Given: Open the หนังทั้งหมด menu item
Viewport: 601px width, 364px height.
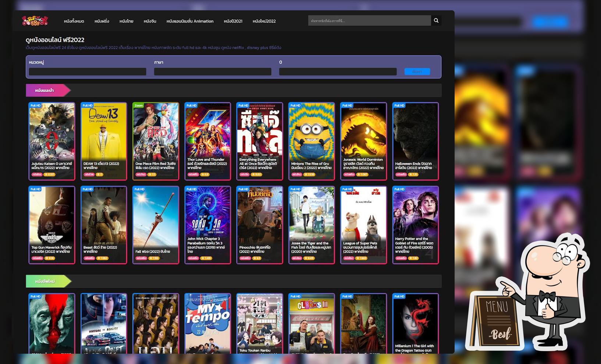Looking at the screenshot, I should [x=74, y=21].
